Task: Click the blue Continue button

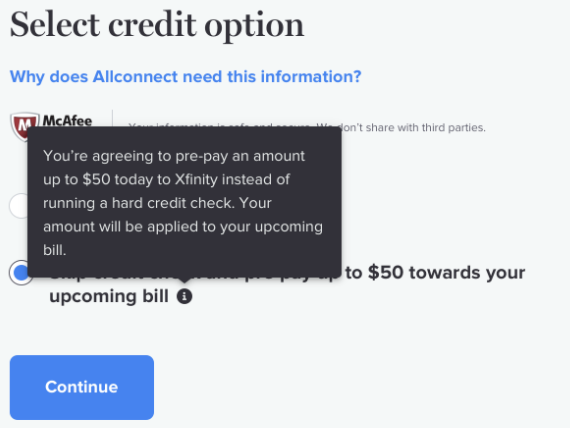Action: 82,387
